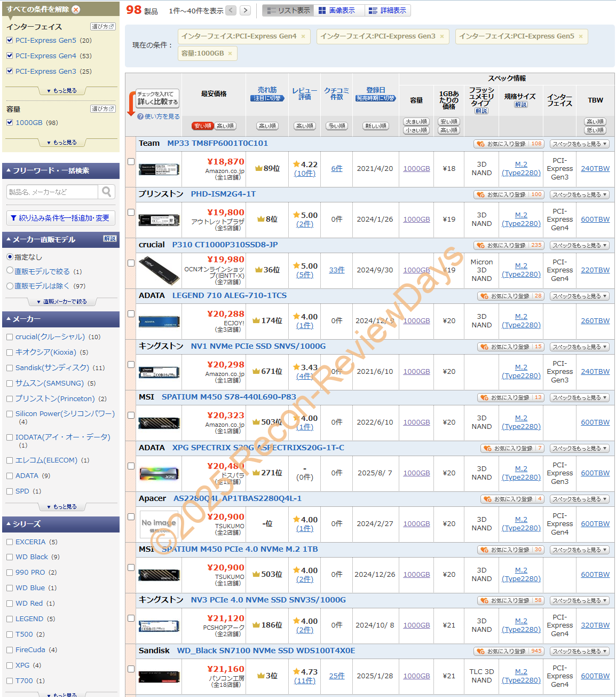Sort lowest price by 高い順
The height and width of the screenshot is (697, 616).
click(226, 126)
